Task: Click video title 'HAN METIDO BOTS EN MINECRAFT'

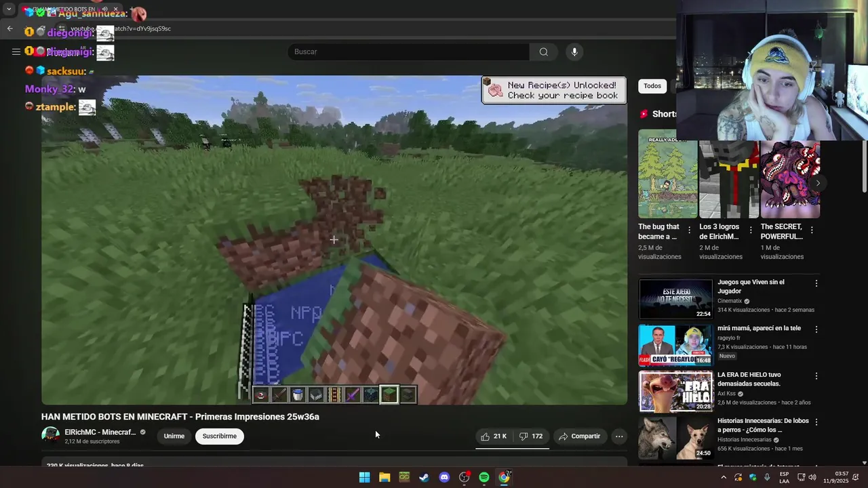Action: tap(180, 417)
